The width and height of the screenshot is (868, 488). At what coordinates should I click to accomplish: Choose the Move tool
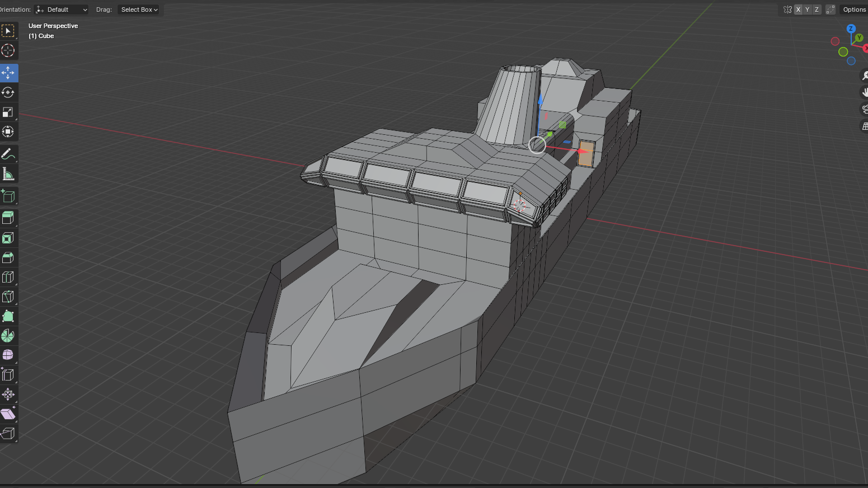8,73
